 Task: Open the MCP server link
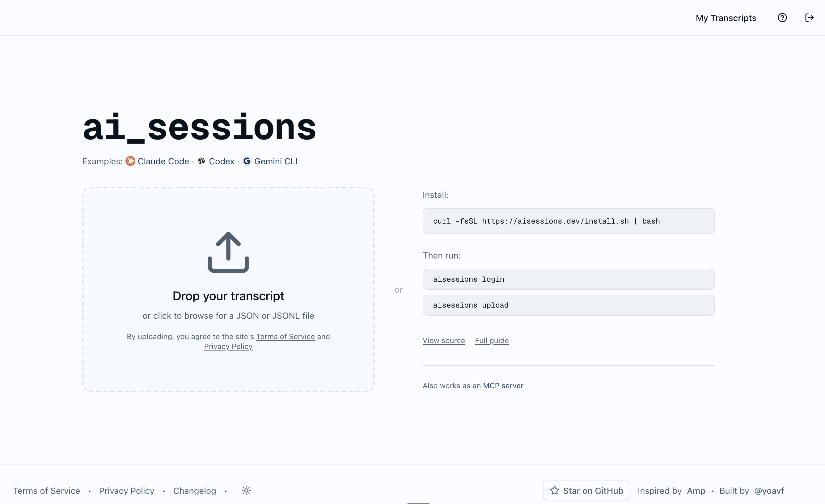[503, 385]
